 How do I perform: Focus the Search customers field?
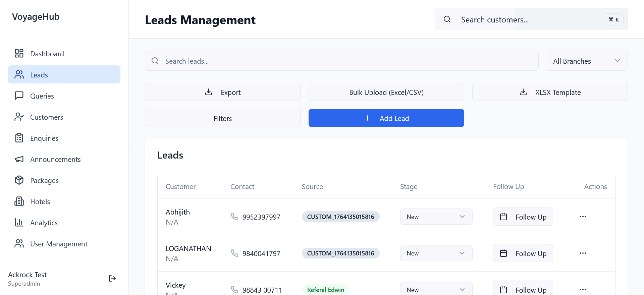[x=531, y=19]
